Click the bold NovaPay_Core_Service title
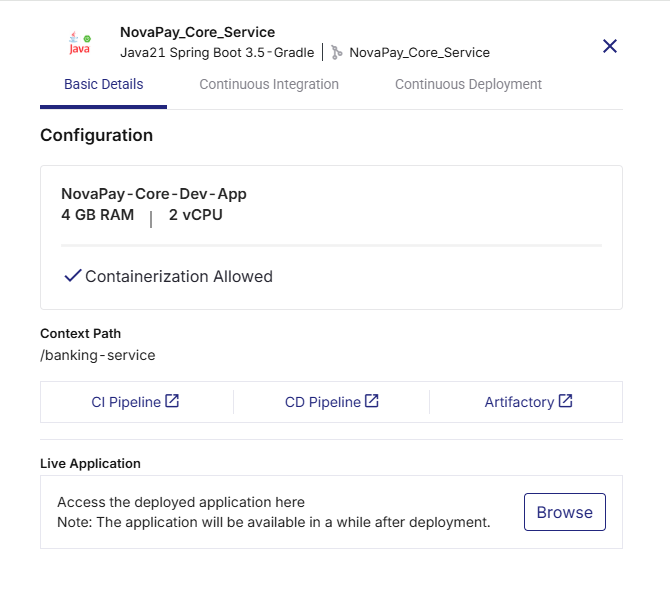 click(197, 32)
